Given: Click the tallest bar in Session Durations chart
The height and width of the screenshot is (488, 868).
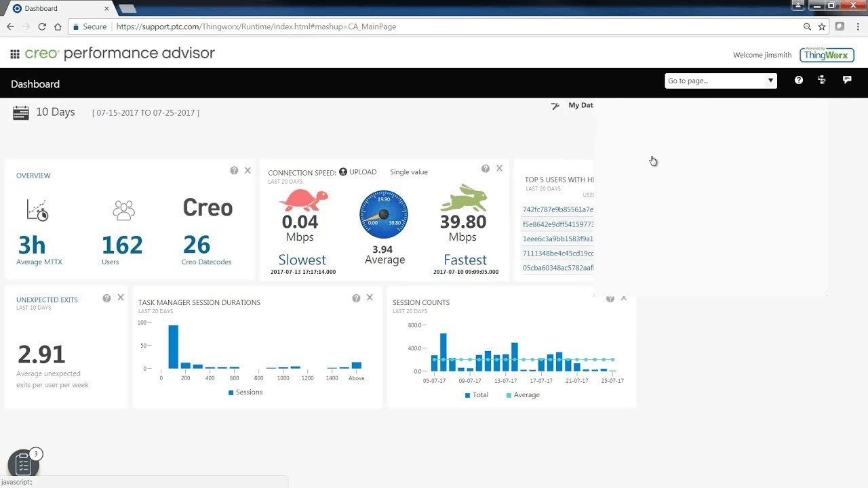Looking at the screenshot, I should point(173,347).
